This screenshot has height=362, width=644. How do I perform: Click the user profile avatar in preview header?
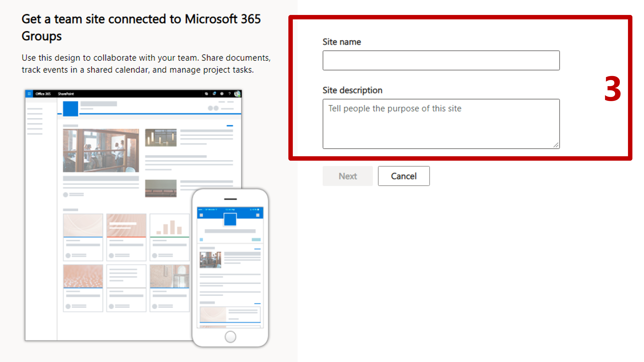pyautogui.click(x=237, y=94)
